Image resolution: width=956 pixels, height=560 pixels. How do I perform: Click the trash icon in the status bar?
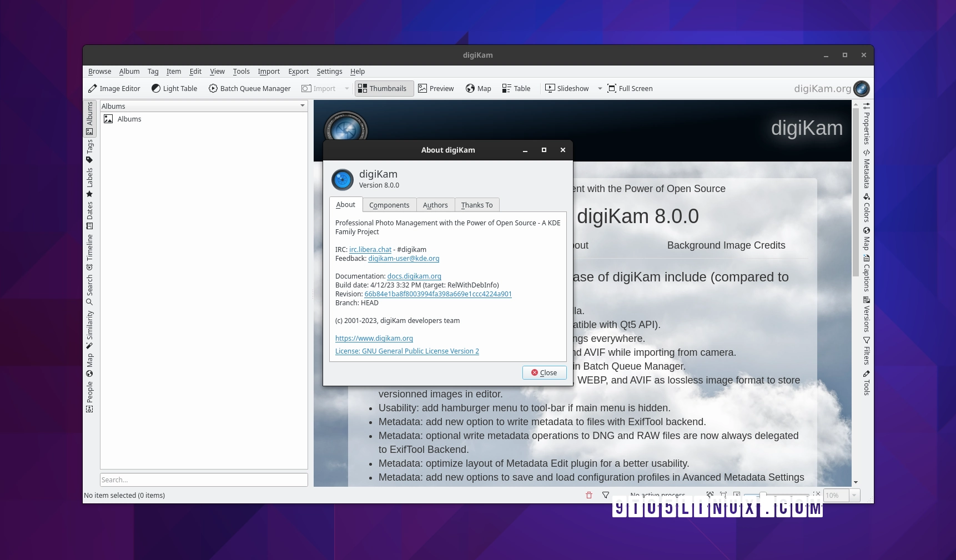(588, 495)
